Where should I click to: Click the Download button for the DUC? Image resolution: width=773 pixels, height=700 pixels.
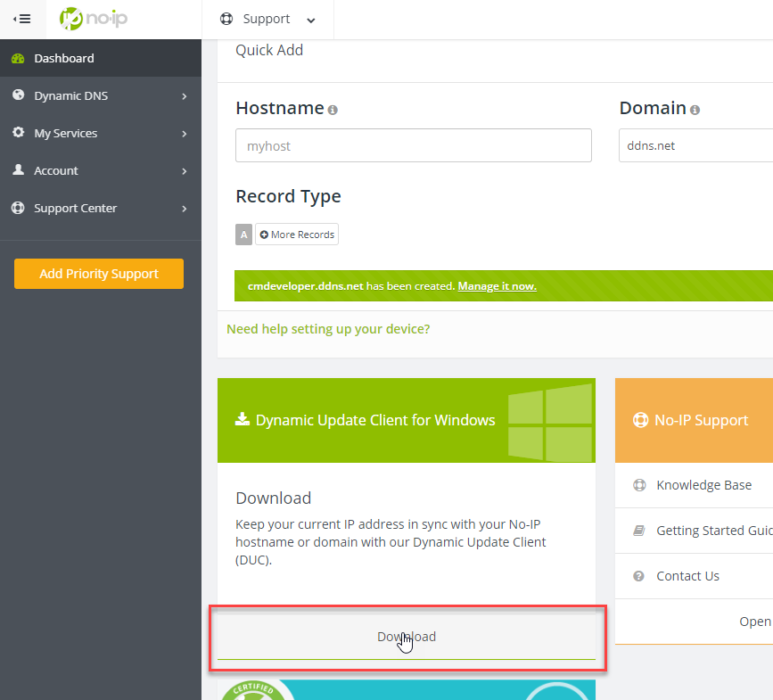407,637
